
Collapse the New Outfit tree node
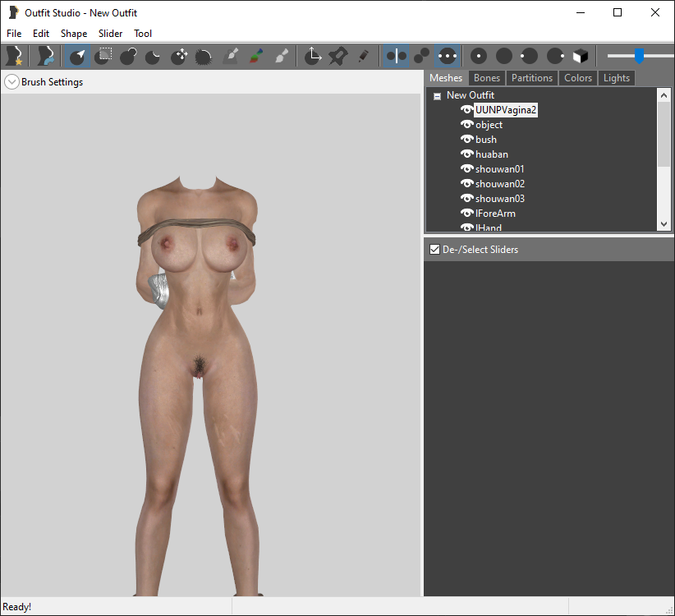pyautogui.click(x=437, y=96)
